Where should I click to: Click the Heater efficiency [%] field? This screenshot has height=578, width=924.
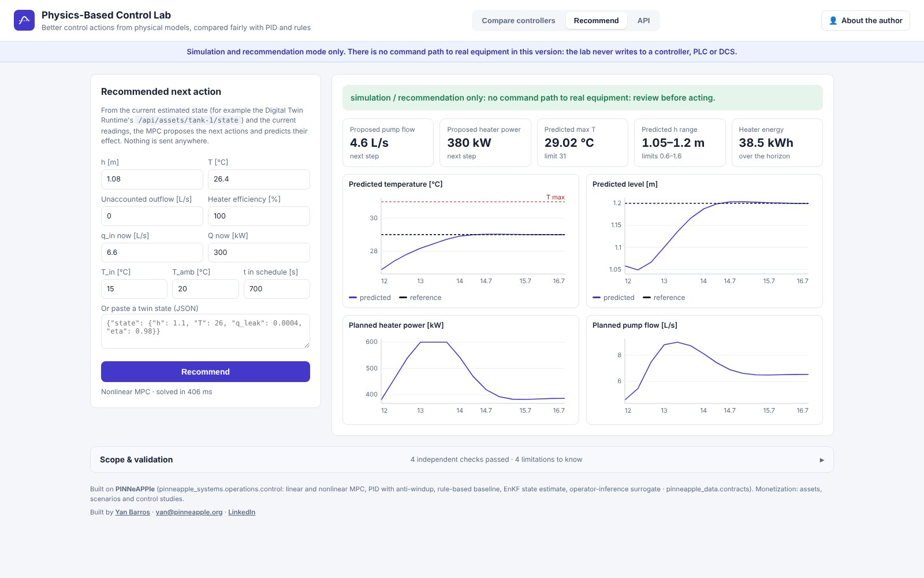[x=259, y=216]
